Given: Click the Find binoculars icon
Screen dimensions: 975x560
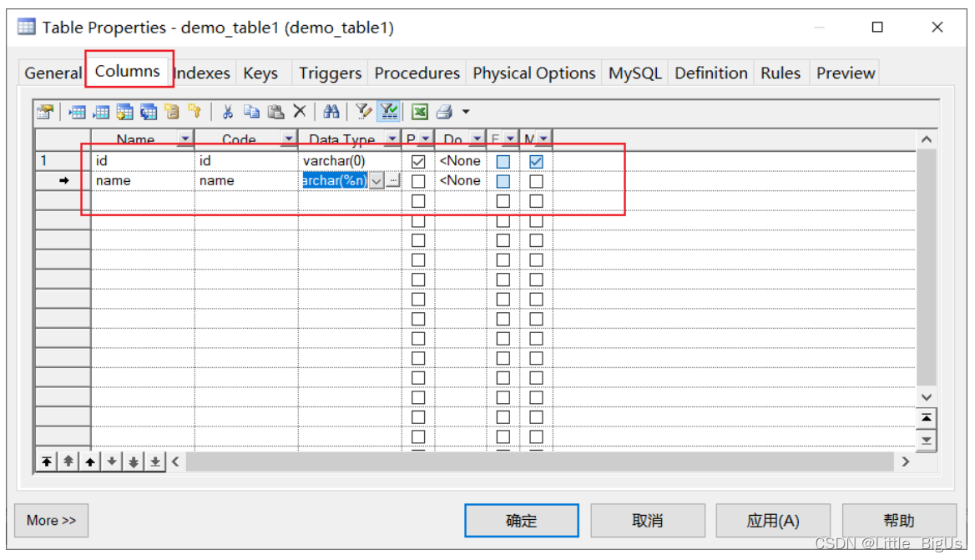Looking at the screenshot, I should (331, 112).
